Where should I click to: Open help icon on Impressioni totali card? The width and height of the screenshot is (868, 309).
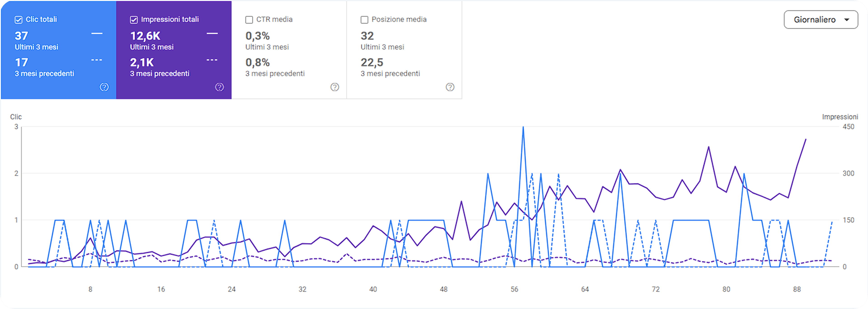coord(219,87)
